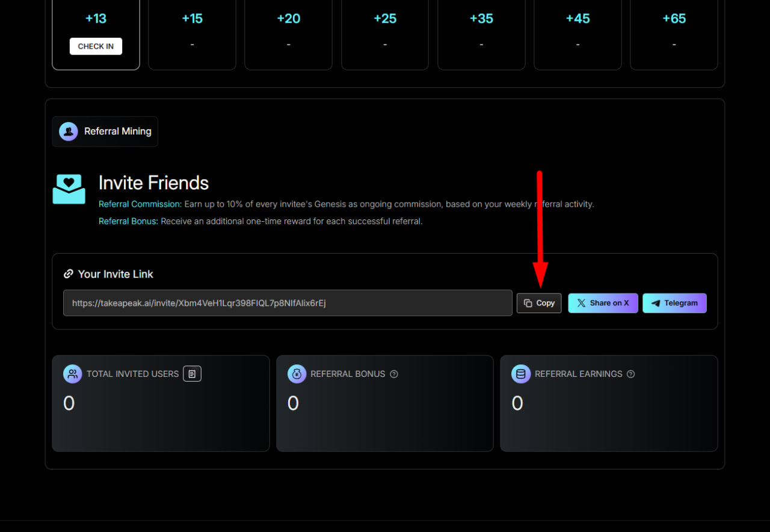Select the +20 reward day card
Viewport: 770px width, 532px height.
(x=288, y=35)
